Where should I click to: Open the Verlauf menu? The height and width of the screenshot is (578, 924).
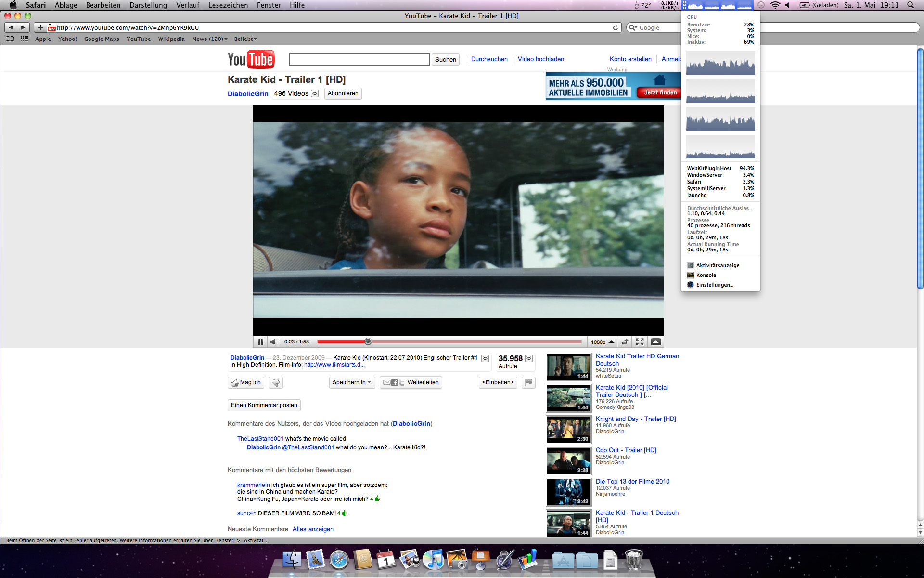click(188, 5)
